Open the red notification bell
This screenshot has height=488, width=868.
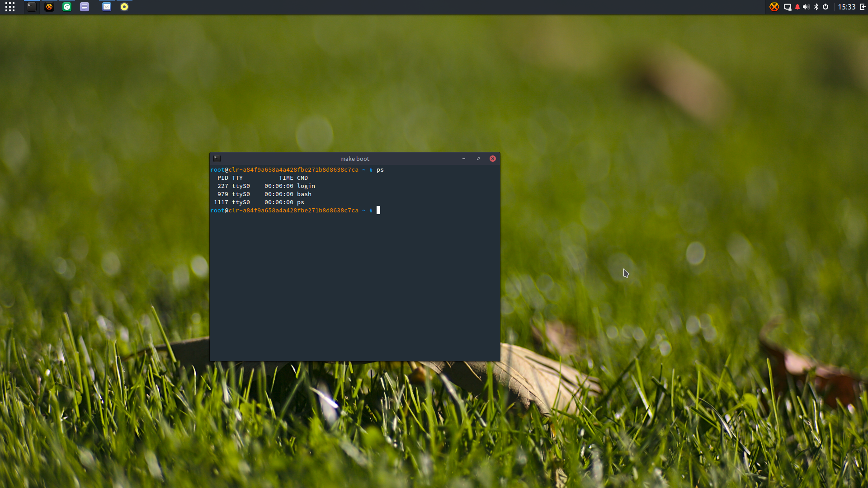tap(797, 7)
